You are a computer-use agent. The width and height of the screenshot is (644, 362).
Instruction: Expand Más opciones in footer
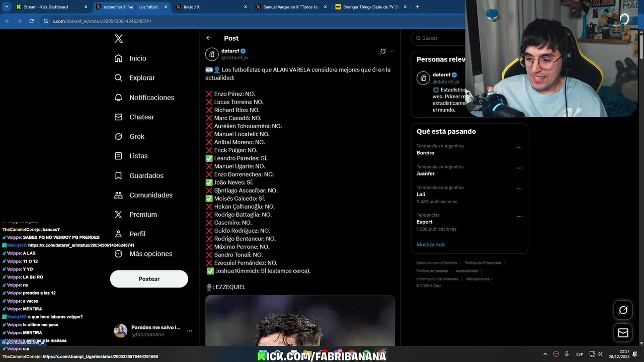click(x=479, y=279)
